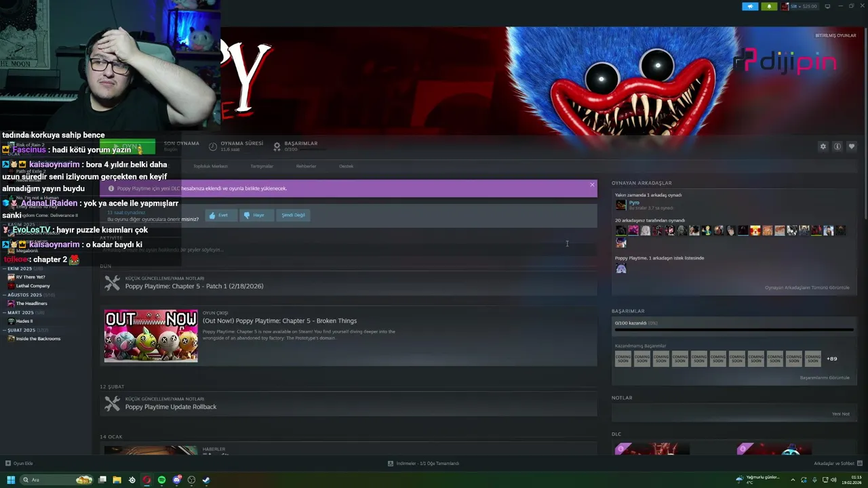Open Steam announcements megaphone icon
Viewport: 868px width, 488px height.
[750, 6]
